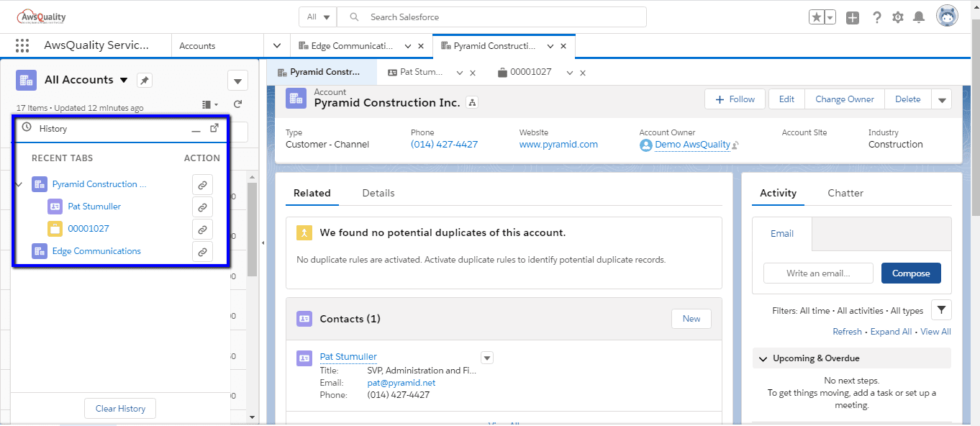The image size is (980, 426).
Task: Copy link for Pat Stumuller tab
Action: click(202, 207)
